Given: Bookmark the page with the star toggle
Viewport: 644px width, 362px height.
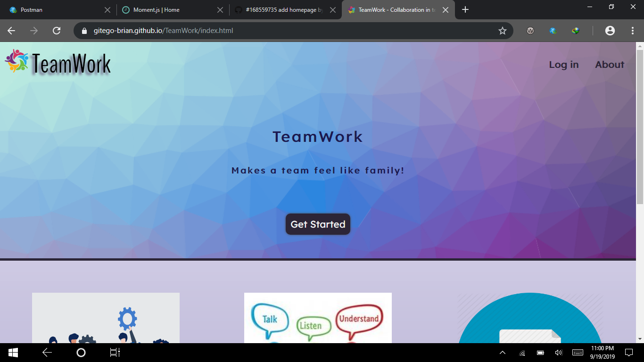Looking at the screenshot, I should pyautogui.click(x=503, y=31).
